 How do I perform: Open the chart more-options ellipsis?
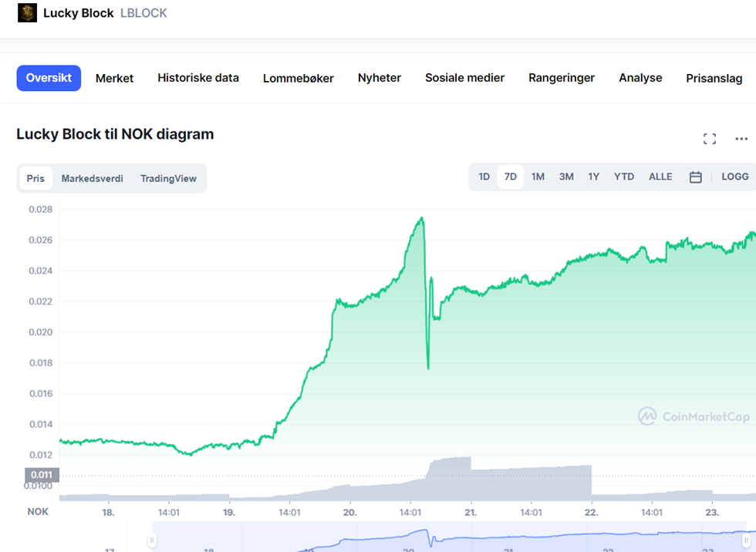tap(741, 139)
